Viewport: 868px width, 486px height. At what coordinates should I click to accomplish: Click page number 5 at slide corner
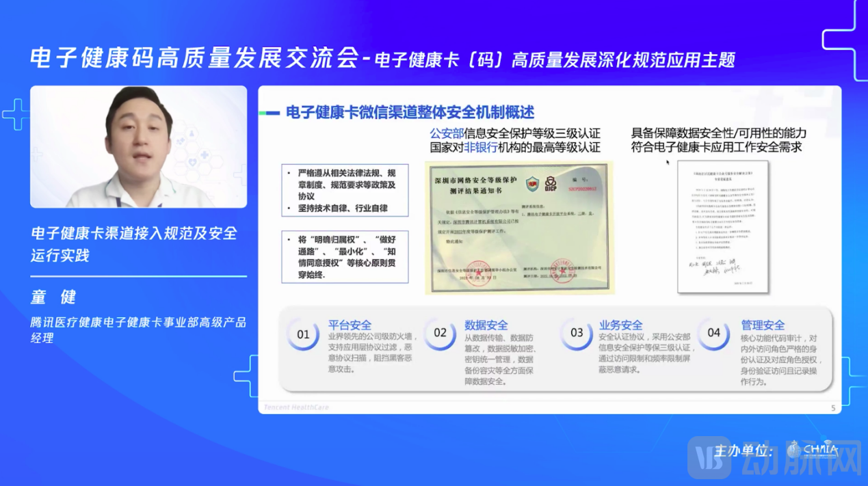(832, 407)
